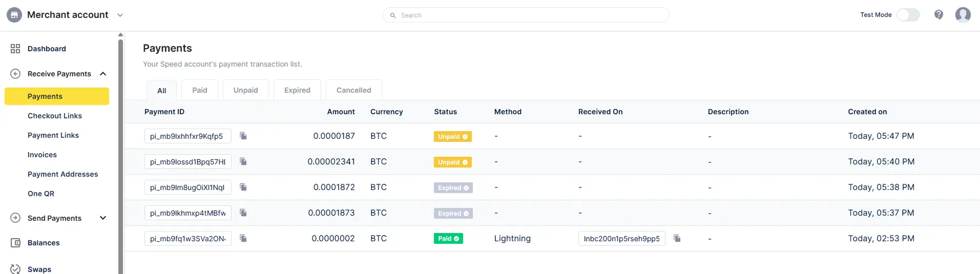Collapse the Receive Payments section chevron
Viewport: 980px width, 274px height.
point(103,74)
